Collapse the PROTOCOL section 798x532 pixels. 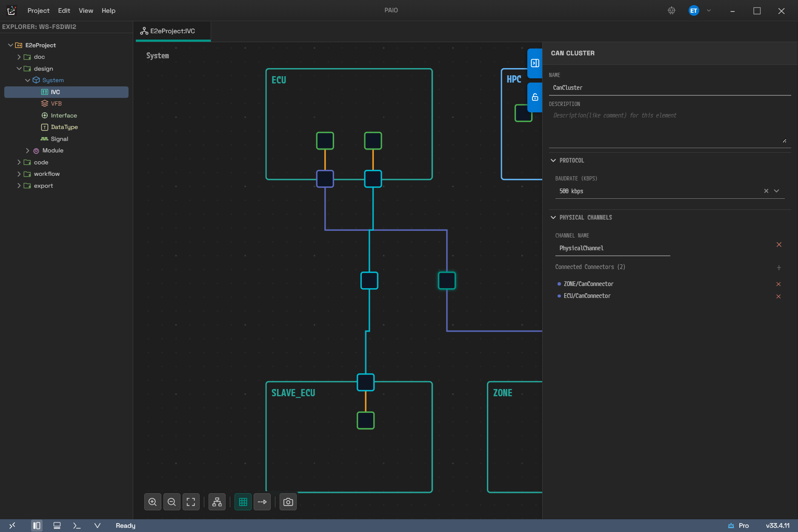pos(553,160)
